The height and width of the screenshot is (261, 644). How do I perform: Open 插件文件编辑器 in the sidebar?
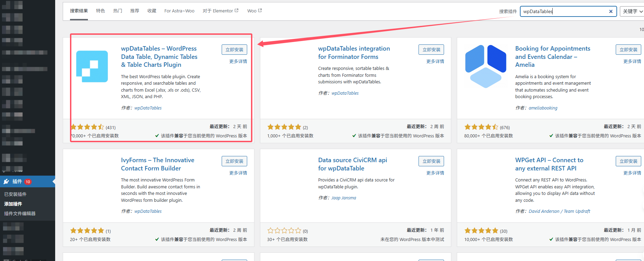coord(20,213)
